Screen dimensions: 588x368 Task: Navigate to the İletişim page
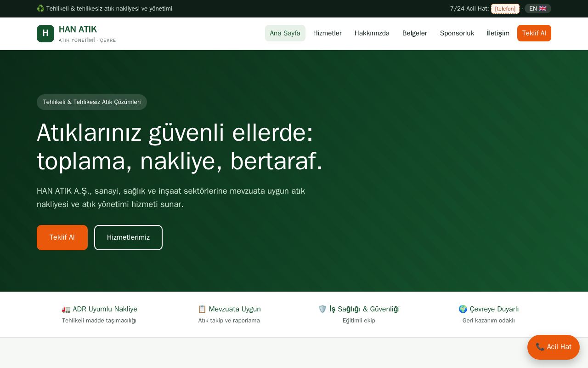(x=498, y=33)
